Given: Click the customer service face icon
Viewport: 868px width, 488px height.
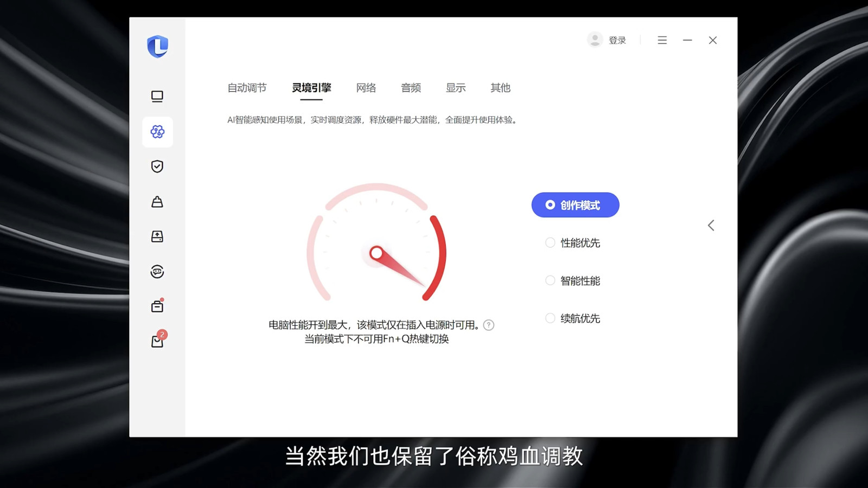Looking at the screenshot, I should [157, 272].
